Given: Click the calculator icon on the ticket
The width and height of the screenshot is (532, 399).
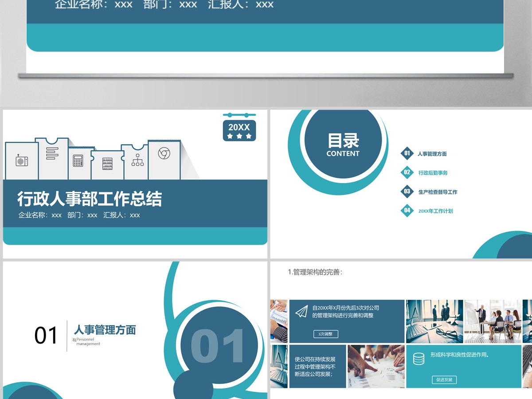Looking at the screenshot, I should 78,160.
